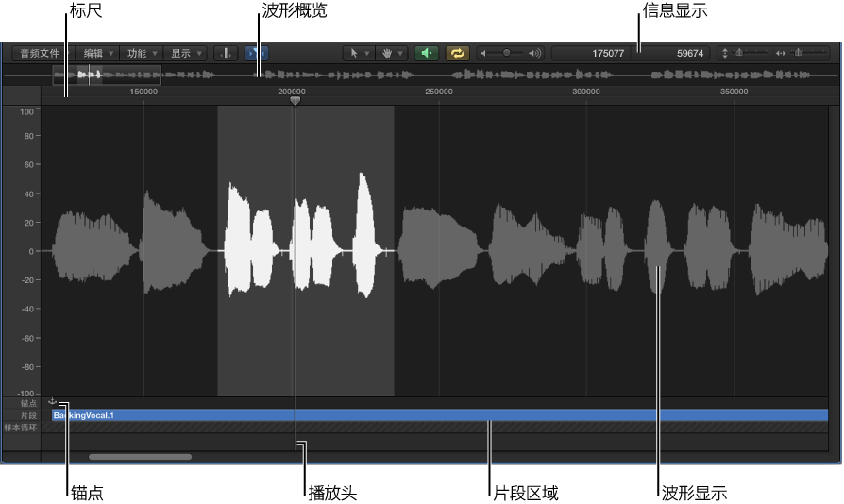The image size is (844, 504).
Task: Open the 功能 dropdown menu
Action: click(x=141, y=53)
